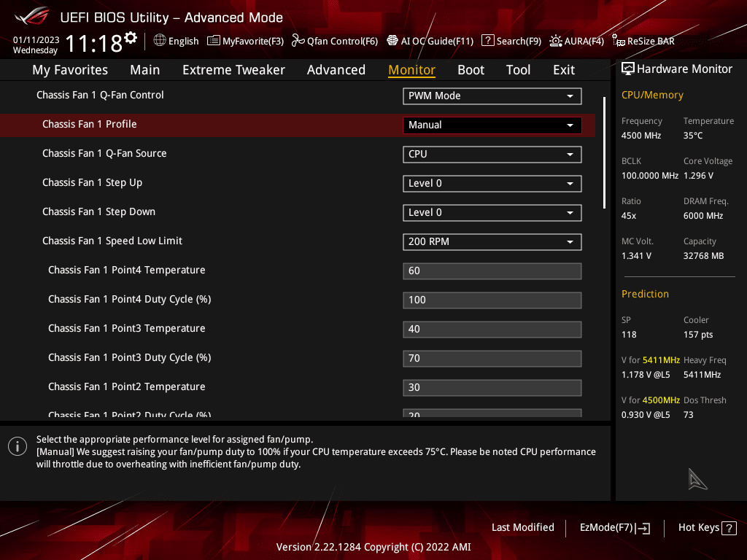Open Chassis Fan 1 Q-Fan Source dropdown
Image resolution: width=747 pixels, height=560 pixels.
click(x=492, y=154)
